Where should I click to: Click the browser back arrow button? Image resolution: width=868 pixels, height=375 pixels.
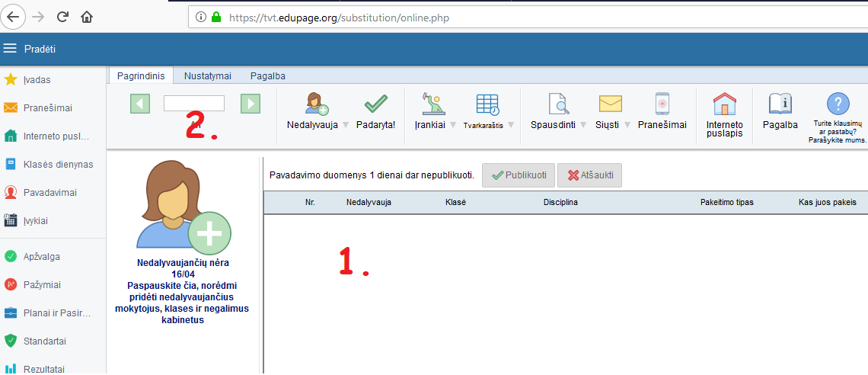13,17
